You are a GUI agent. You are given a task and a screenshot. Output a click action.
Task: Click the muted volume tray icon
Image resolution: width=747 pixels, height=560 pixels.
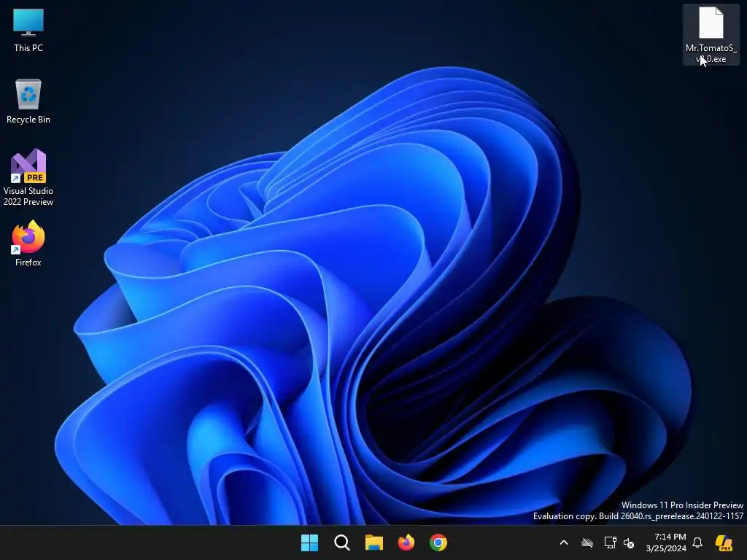tap(629, 542)
